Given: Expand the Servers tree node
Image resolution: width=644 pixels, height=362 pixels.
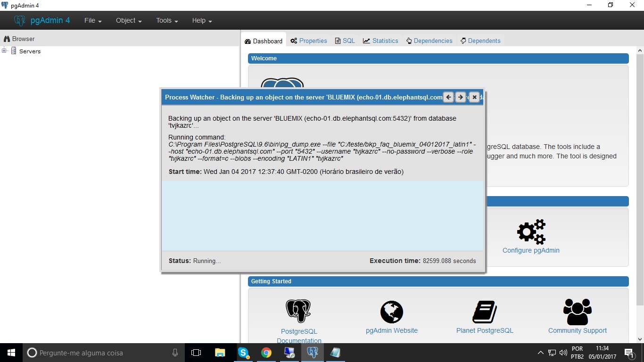Looking at the screenshot, I should pos(4,51).
